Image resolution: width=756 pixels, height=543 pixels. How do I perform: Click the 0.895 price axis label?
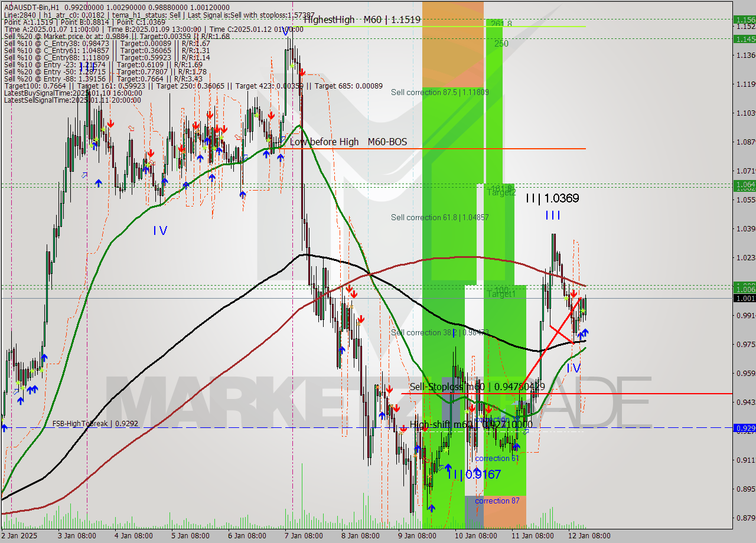pyautogui.click(x=745, y=489)
